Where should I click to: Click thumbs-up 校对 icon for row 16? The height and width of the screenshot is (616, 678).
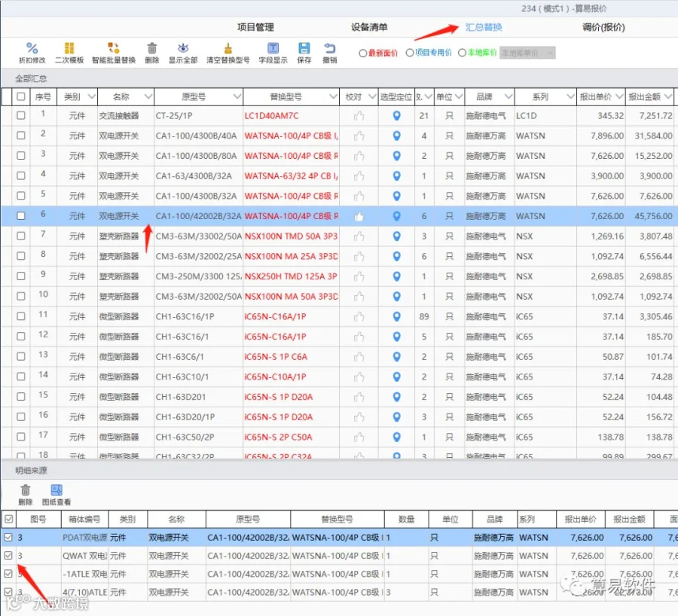coord(359,417)
